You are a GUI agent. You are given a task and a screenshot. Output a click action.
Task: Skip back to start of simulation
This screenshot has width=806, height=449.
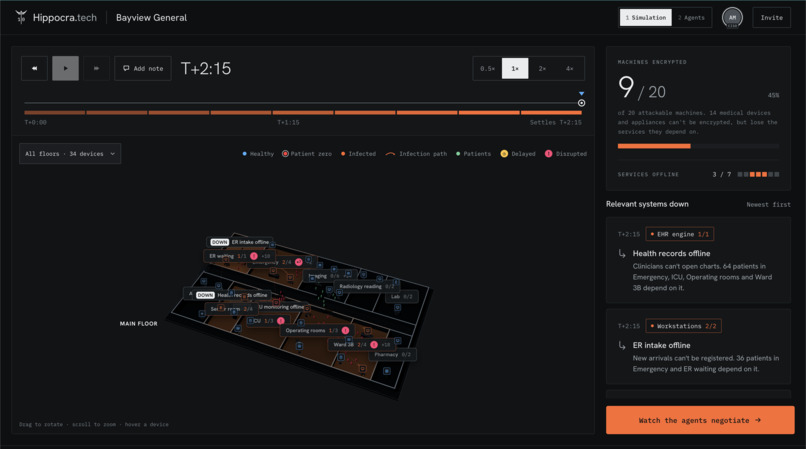click(x=34, y=68)
